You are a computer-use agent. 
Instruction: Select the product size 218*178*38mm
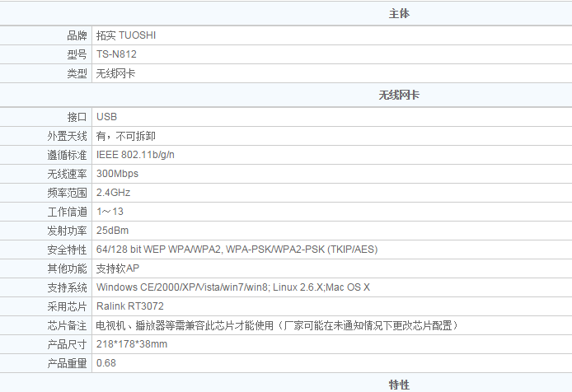[x=131, y=343]
